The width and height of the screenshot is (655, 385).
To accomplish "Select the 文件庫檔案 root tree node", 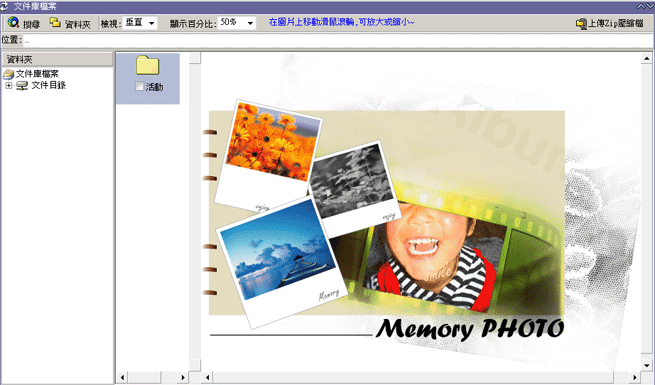I will [37, 74].
